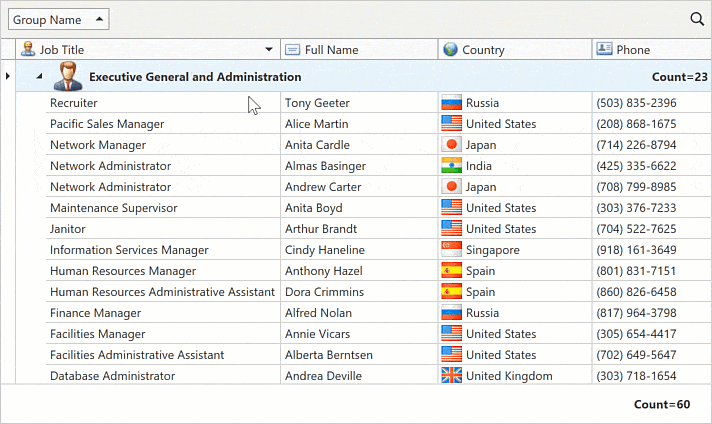Sort by Country column header
The height and width of the screenshot is (424, 712).
pos(515,49)
